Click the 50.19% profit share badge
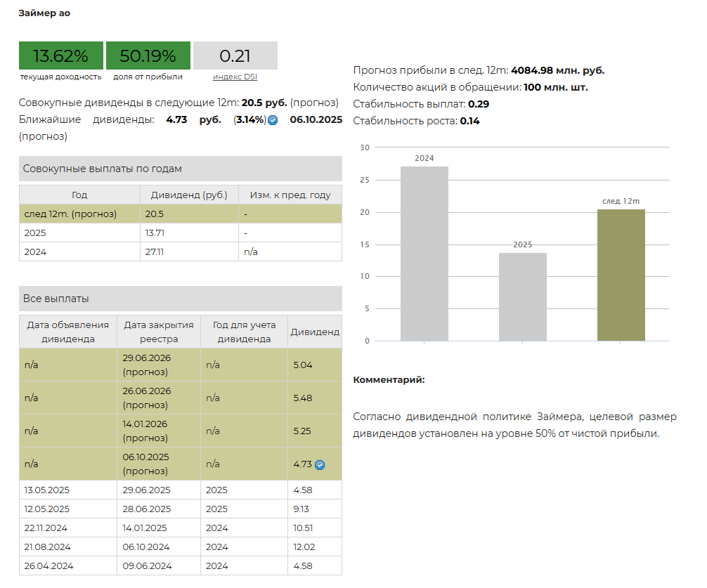Viewport: 707px width, 588px height. click(148, 56)
